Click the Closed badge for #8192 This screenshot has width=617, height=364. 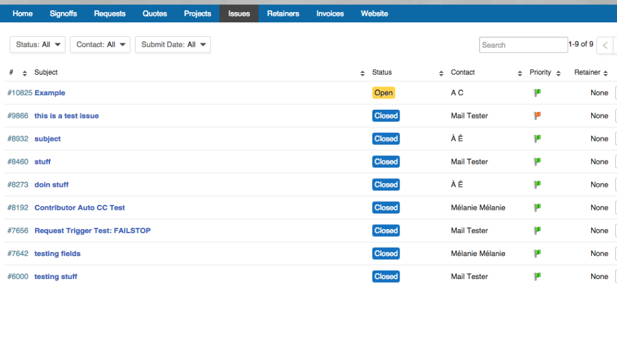[386, 207]
